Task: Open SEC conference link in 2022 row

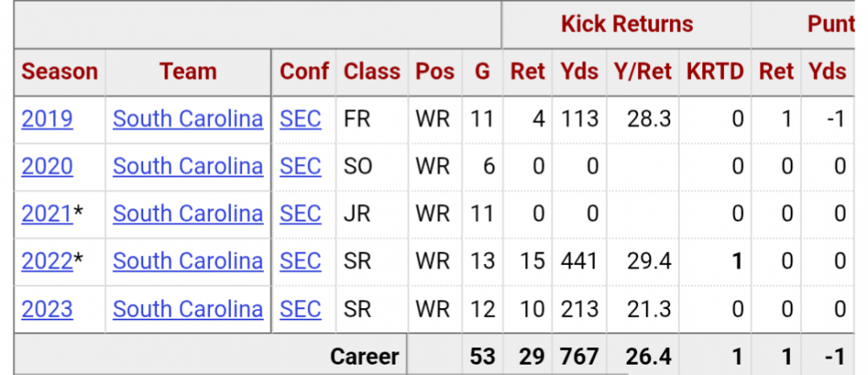Action: [x=300, y=260]
